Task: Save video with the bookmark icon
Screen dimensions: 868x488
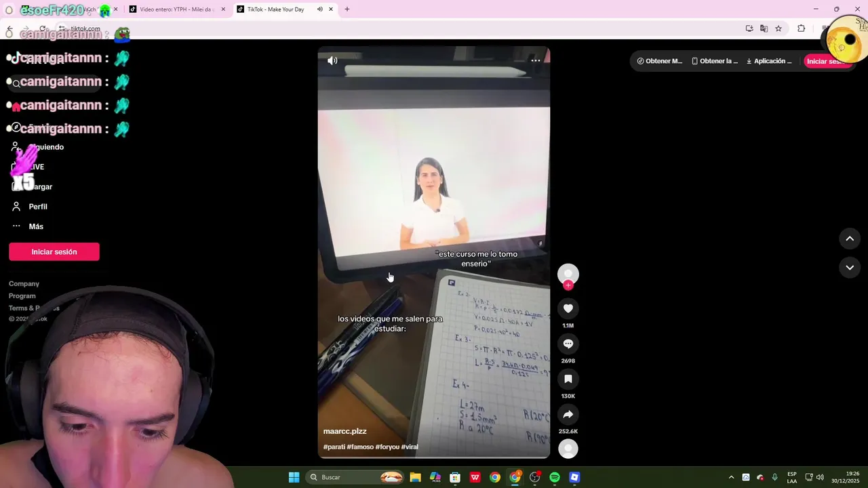Action: click(x=568, y=379)
